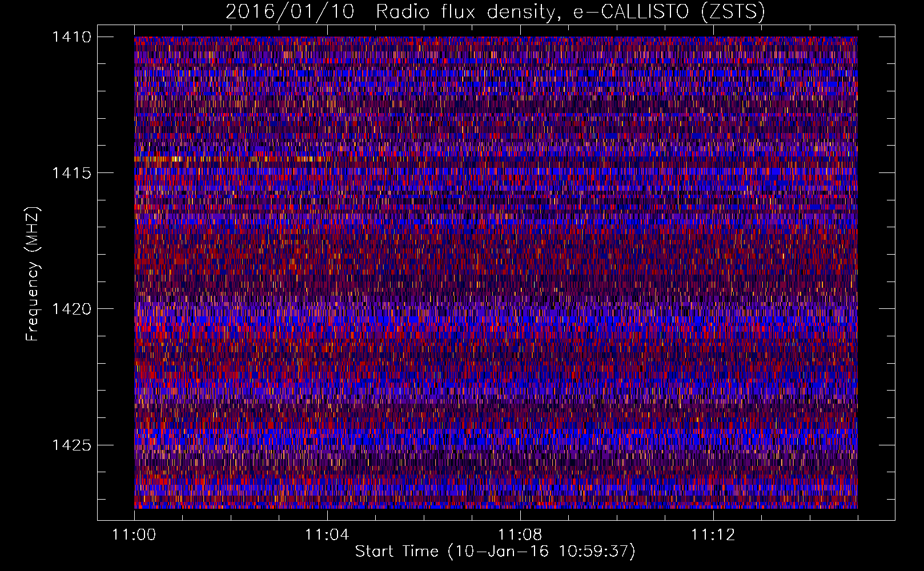
Task: Click the 1410 frequency tick label
Action: point(72,37)
